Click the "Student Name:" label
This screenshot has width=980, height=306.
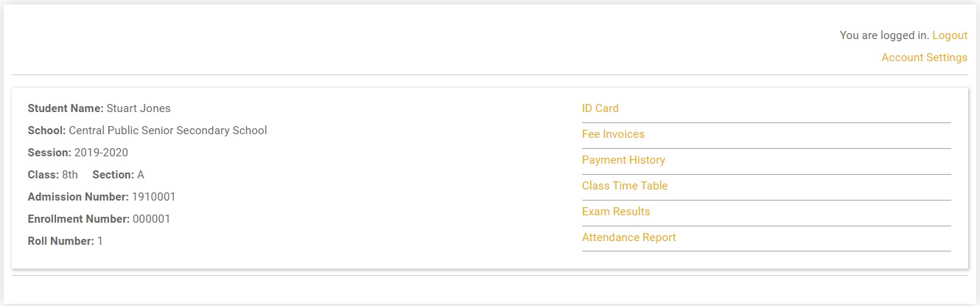coord(66,108)
